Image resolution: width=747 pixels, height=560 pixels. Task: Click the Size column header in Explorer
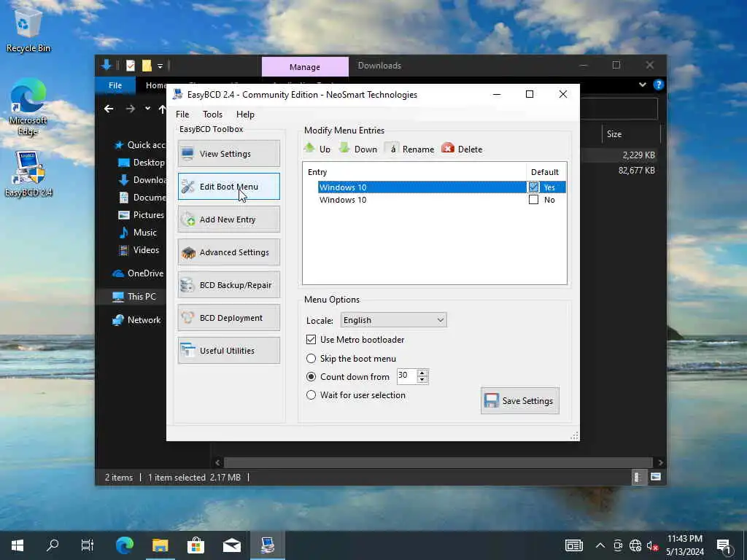coord(631,134)
